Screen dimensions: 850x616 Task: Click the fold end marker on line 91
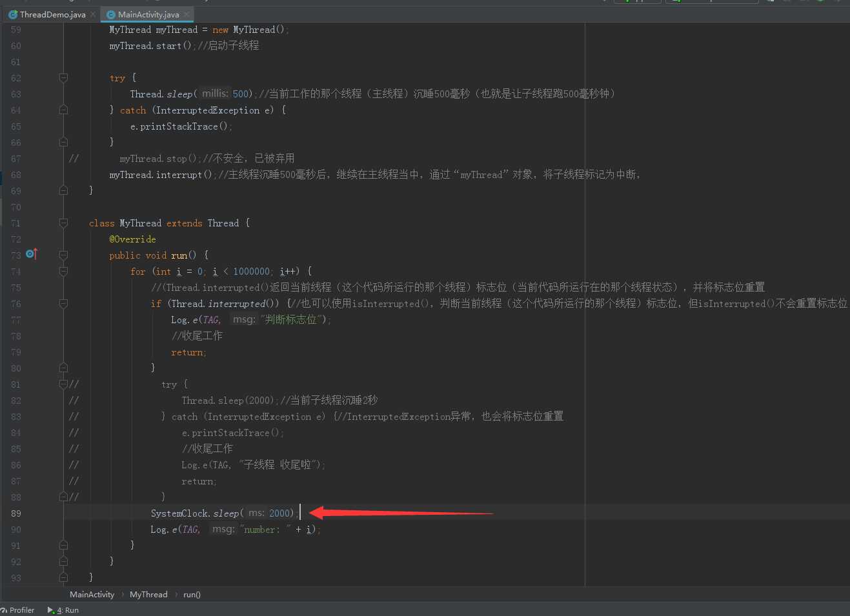(63, 545)
